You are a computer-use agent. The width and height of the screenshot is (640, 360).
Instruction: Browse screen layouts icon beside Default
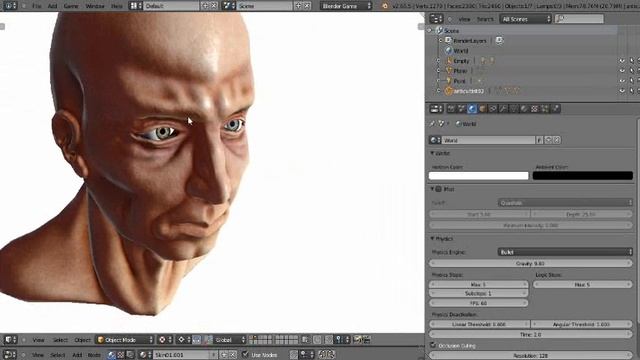(x=136, y=6)
